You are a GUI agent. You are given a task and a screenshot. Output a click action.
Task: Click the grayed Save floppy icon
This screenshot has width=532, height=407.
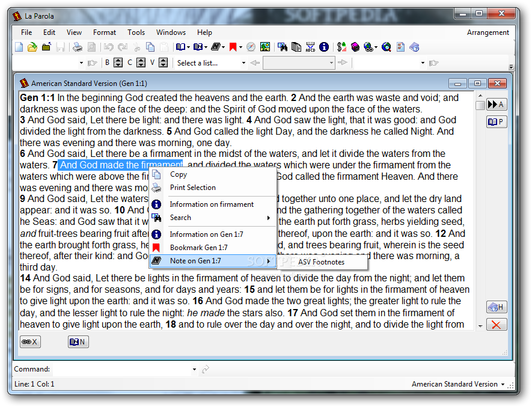(60, 47)
